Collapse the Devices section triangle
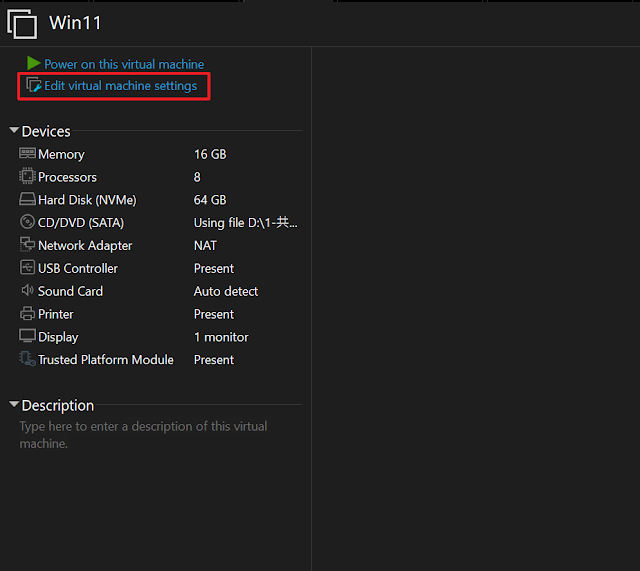 [14, 130]
